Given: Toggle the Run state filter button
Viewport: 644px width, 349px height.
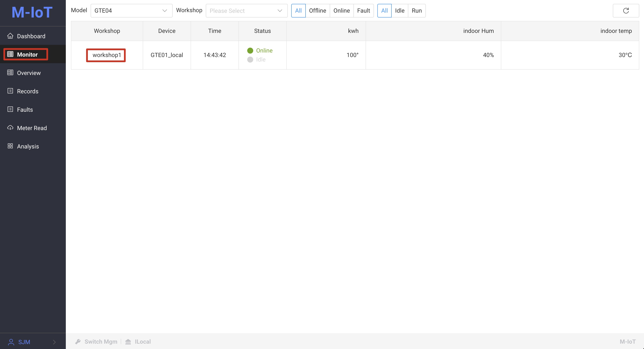Looking at the screenshot, I should 417,10.
